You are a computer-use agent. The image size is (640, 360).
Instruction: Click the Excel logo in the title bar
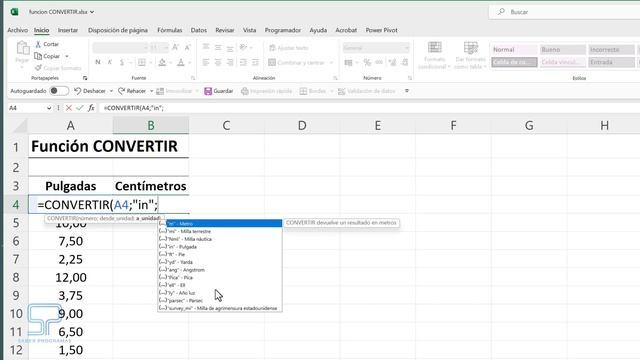tap(14, 12)
